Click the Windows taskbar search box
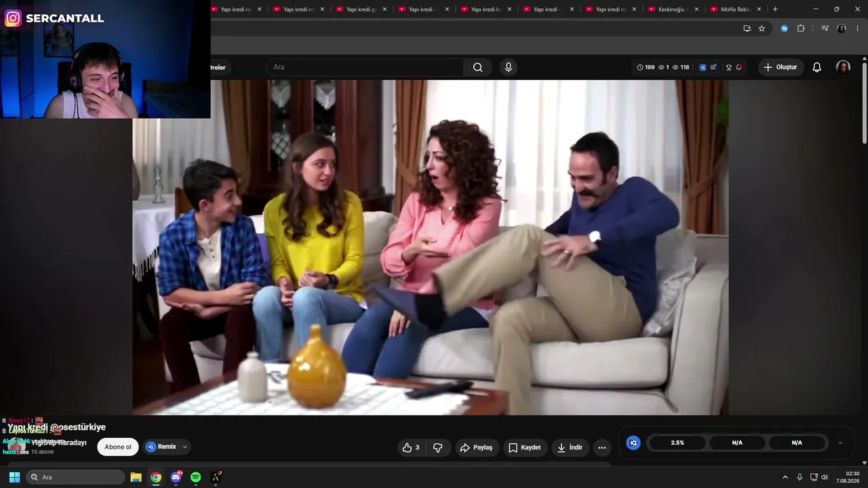The image size is (868, 488). (75, 477)
